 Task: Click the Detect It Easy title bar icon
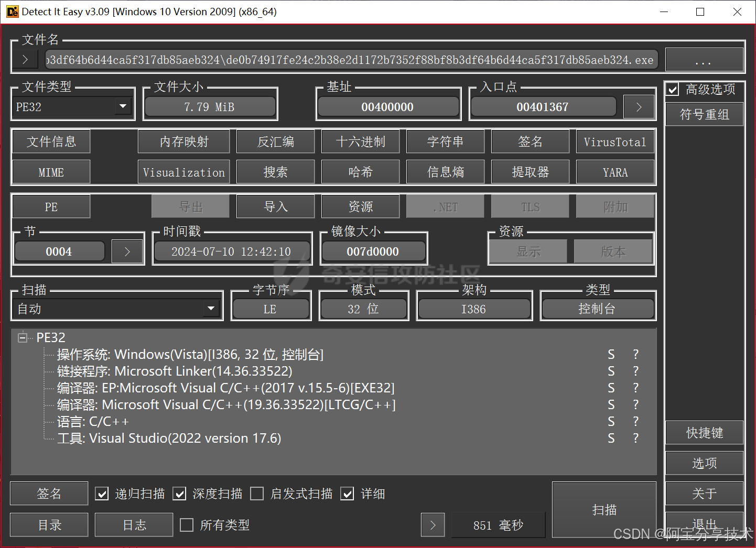pos(12,12)
